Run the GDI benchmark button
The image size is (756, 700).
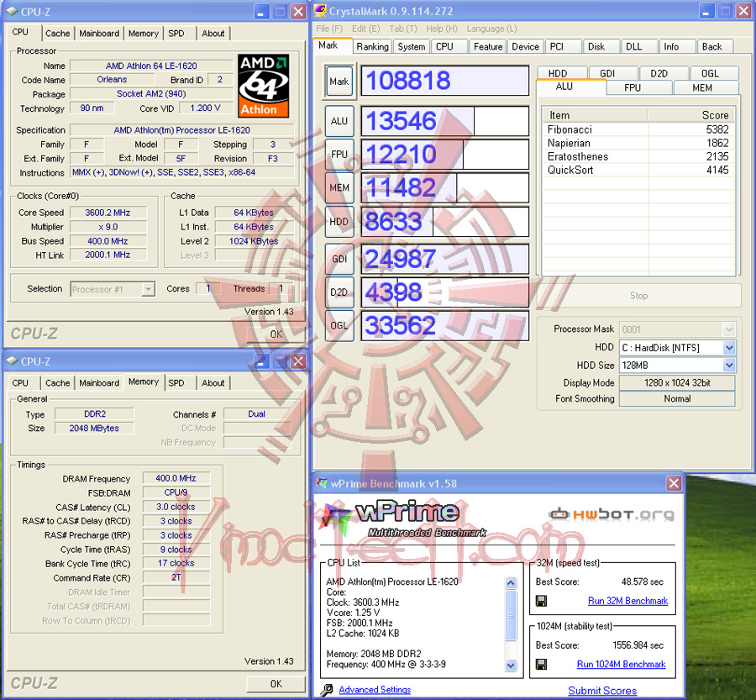coord(339,259)
